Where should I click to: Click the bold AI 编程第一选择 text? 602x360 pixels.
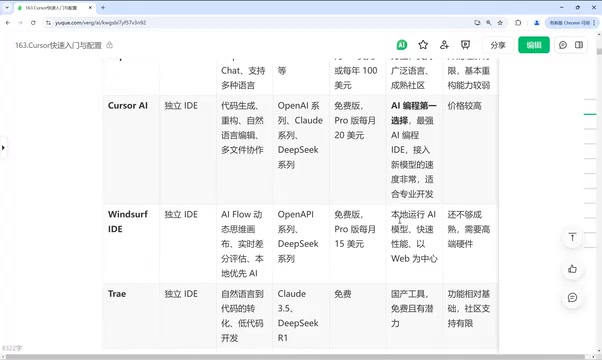(x=413, y=113)
